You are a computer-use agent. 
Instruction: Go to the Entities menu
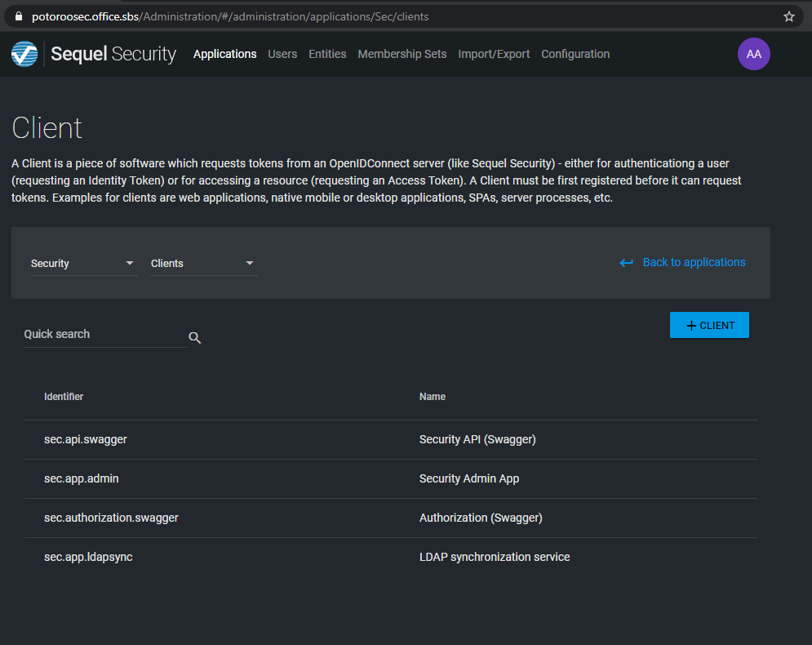pyautogui.click(x=327, y=54)
